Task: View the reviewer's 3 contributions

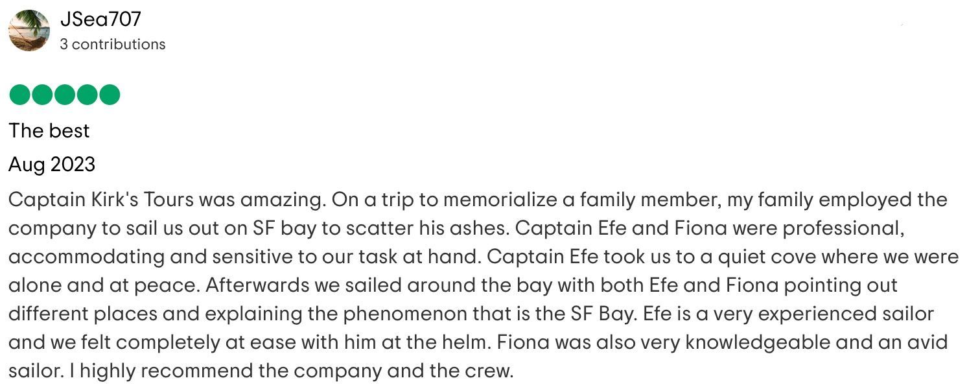Action: [x=113, y=44]
